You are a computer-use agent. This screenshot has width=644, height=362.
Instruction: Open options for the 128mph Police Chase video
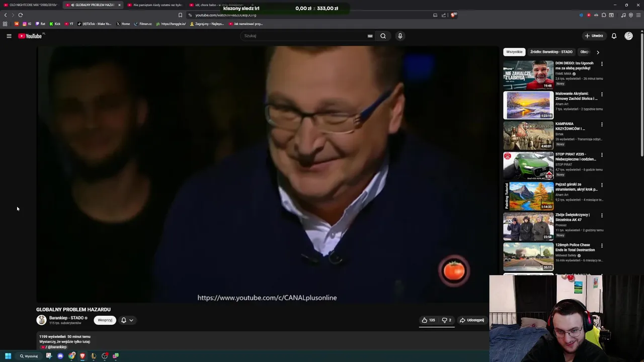coord(602,245)
